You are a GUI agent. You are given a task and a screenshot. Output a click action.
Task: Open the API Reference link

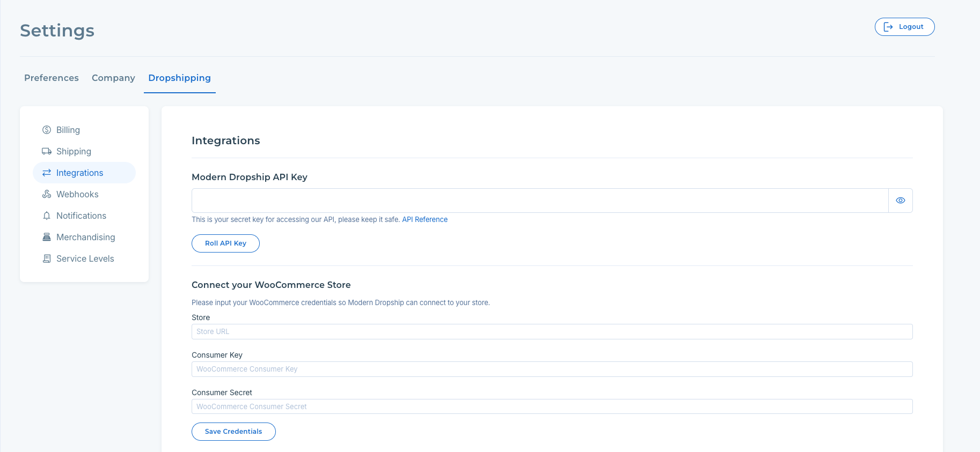click(425, 219)
